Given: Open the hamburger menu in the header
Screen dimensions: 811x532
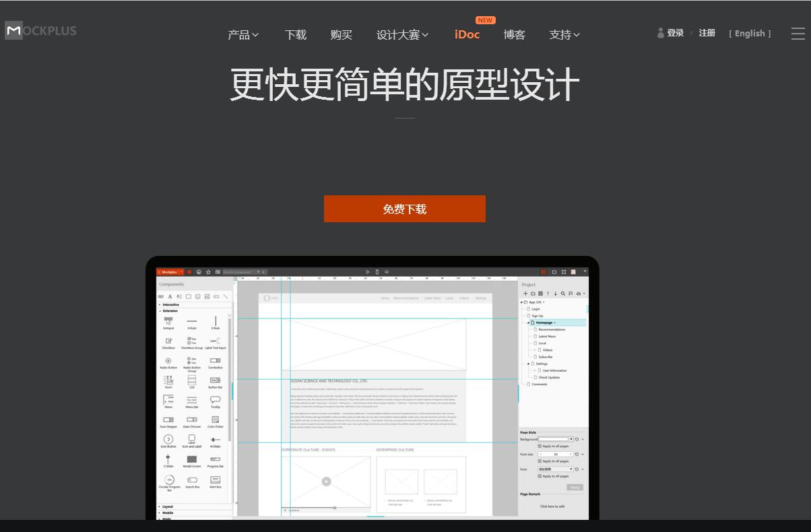Looking at the screenshot, I should pyautogui.click(x=798, y=34).
